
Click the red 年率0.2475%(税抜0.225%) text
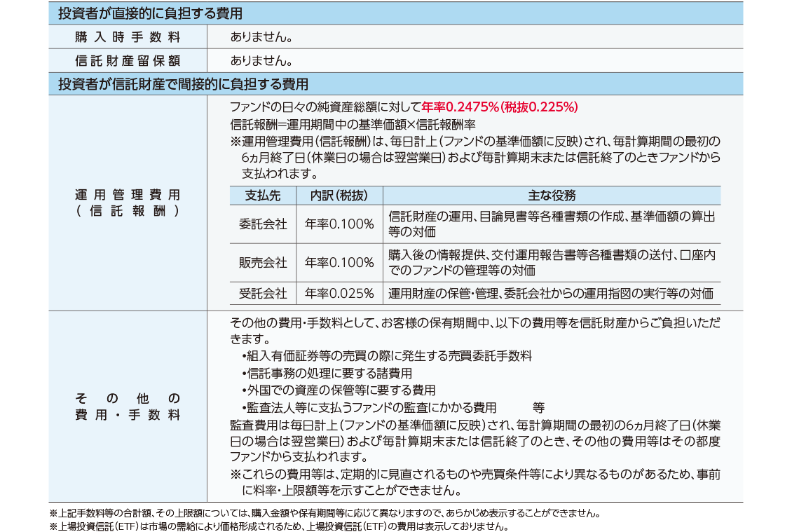(x=499, y=107)
